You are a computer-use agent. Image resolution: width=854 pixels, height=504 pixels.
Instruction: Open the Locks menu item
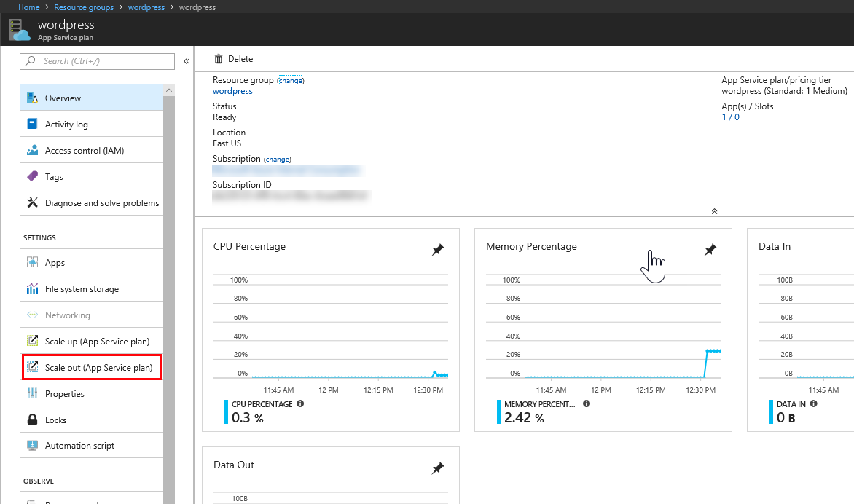(x=92, y=420)
